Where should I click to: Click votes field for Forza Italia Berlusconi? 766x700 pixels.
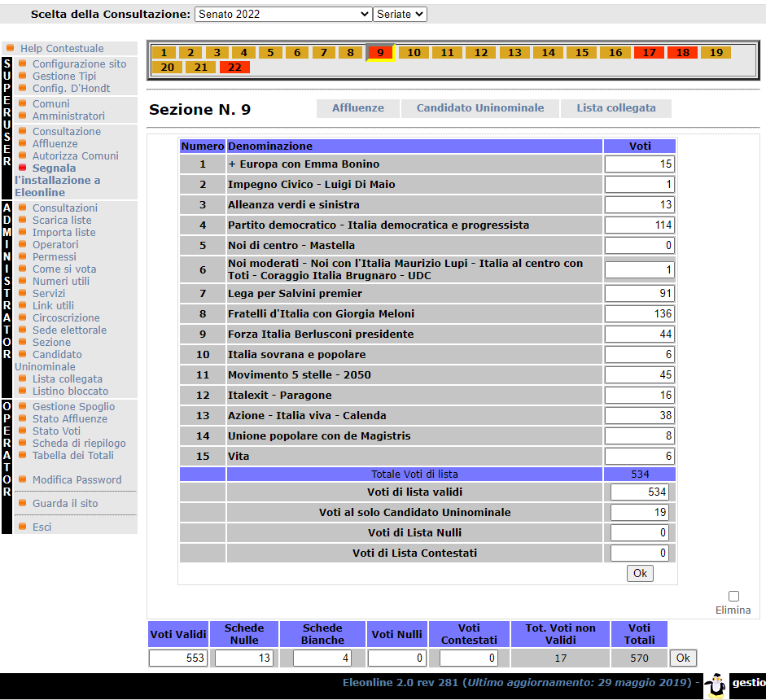coord(640,334)
